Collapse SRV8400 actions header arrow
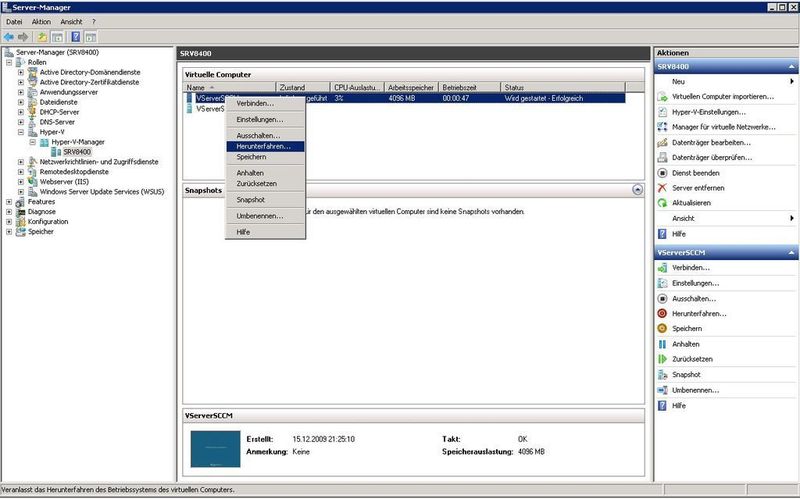 tap(791, 67)
